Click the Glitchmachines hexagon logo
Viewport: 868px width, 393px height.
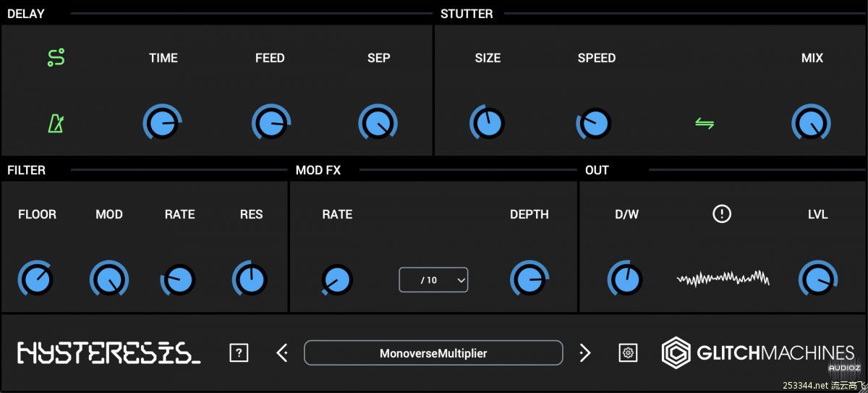(x=676, y=353)
